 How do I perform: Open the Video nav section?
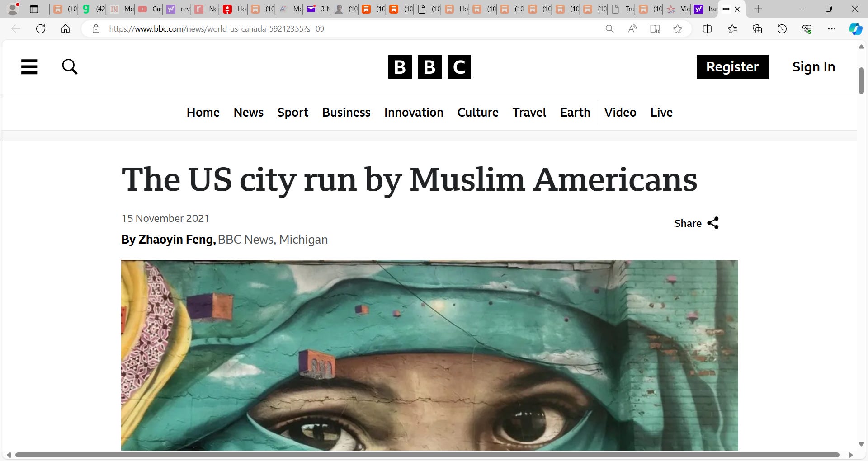click(620, 113)
